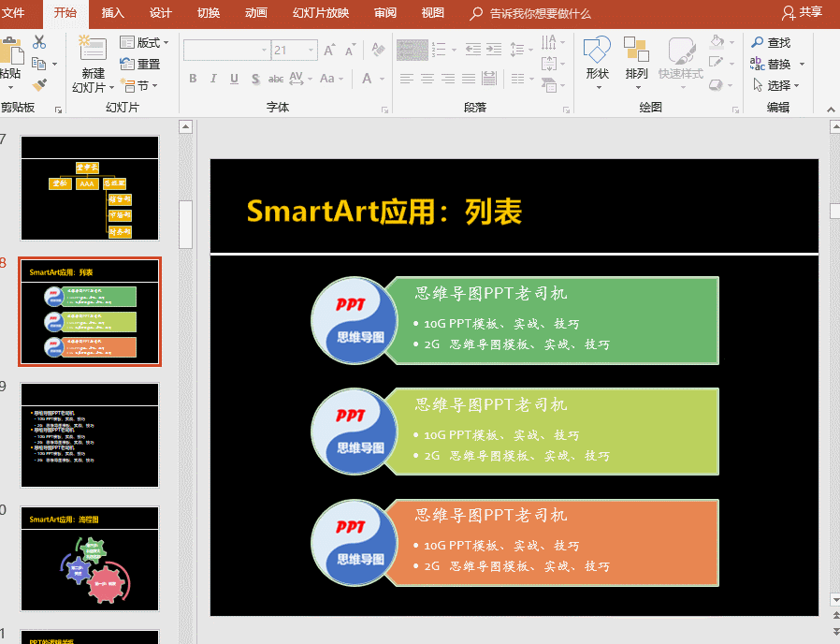Click the Decrease Indent icon

click(473, 50)
